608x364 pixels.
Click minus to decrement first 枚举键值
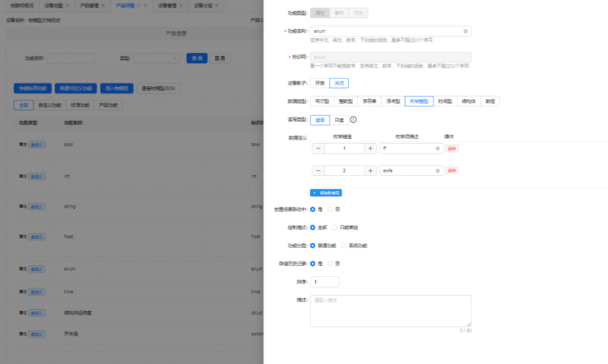coord(318,148)
